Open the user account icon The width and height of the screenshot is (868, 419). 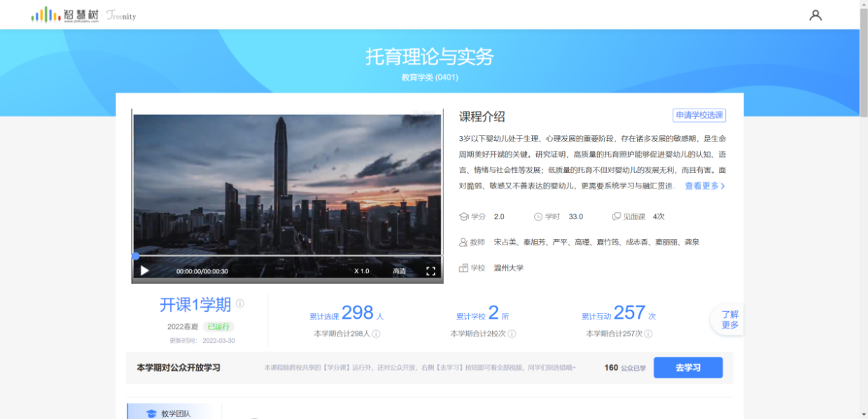[815, 15]
